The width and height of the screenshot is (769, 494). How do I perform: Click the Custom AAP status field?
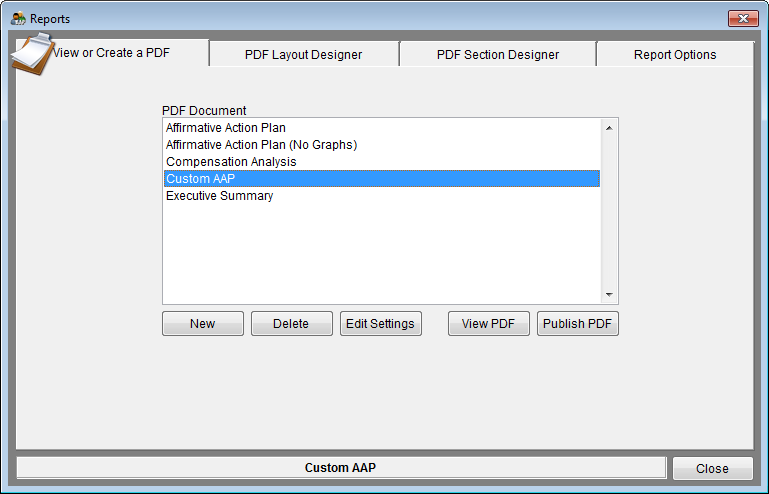click(x=341, y=468)
